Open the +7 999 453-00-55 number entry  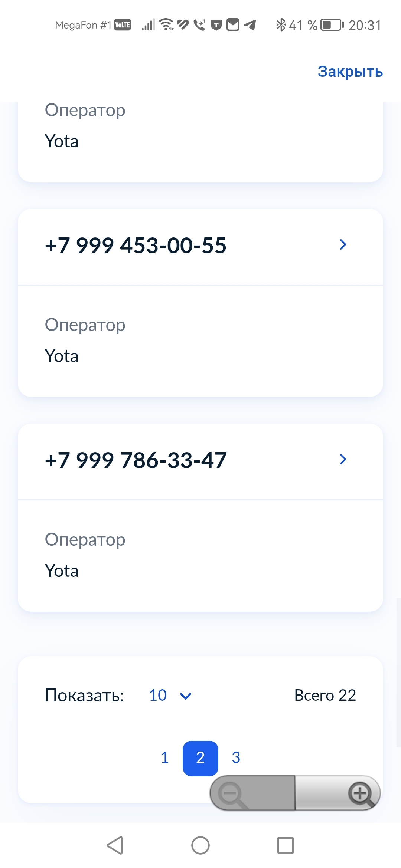tap(136, 246)
